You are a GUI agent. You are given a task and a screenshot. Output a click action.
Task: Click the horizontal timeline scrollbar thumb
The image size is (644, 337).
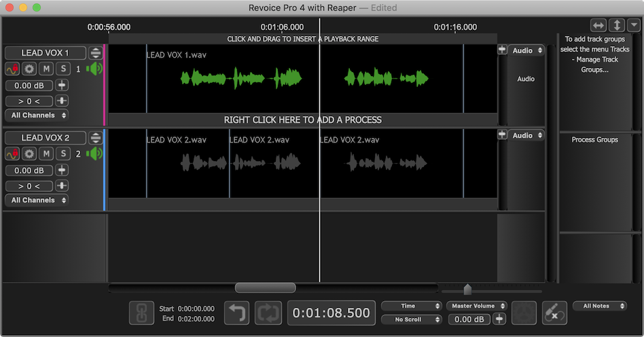coord(265,288)
